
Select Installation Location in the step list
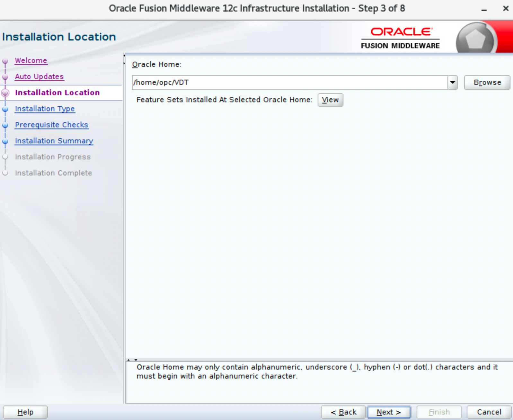point(57,93)
